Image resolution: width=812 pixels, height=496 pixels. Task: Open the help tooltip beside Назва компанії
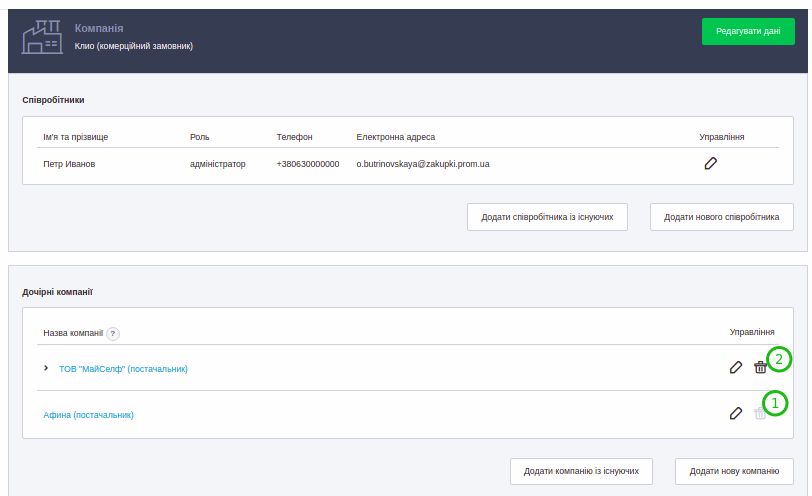coord(113,333)
